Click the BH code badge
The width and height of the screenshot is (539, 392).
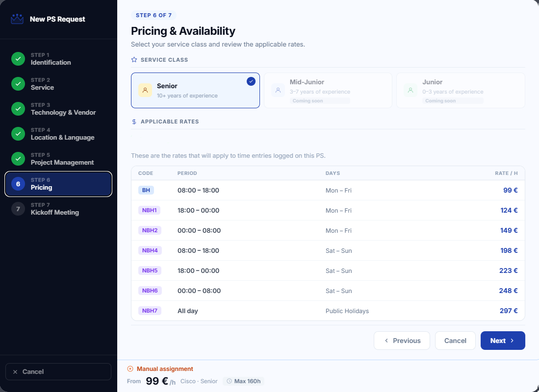(x=146, y=190)
